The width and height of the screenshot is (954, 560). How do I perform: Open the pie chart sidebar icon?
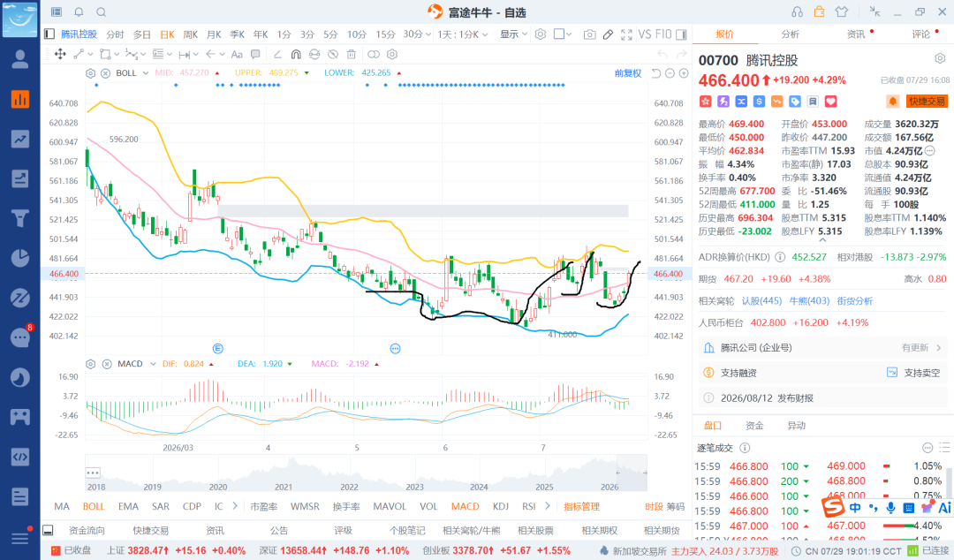pos(20,258)
